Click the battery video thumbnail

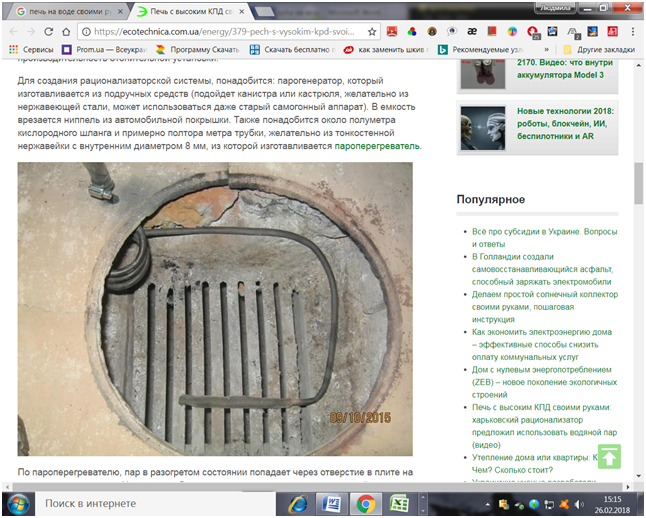pyautogui.click(x=483, y=73)
